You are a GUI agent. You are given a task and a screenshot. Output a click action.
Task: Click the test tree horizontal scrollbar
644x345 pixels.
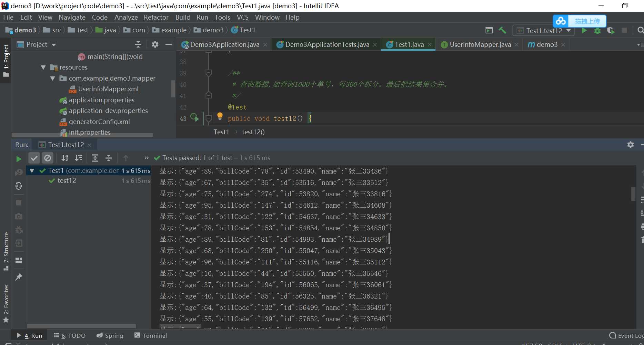pyautogui.click(x=81, y=326)
